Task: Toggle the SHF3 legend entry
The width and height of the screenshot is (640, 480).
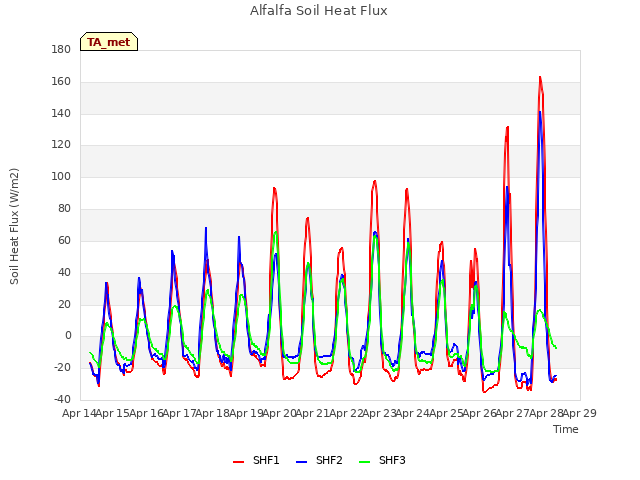Action: 382,460
